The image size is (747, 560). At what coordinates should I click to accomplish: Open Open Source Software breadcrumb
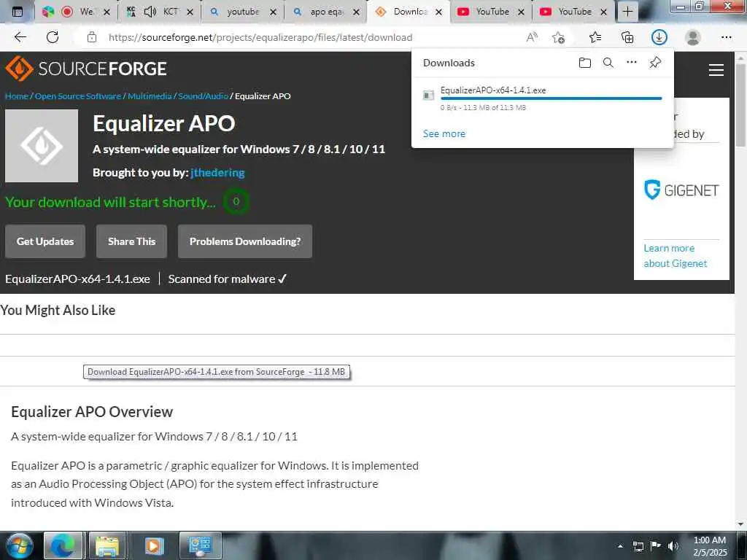[x=77, y=96]
